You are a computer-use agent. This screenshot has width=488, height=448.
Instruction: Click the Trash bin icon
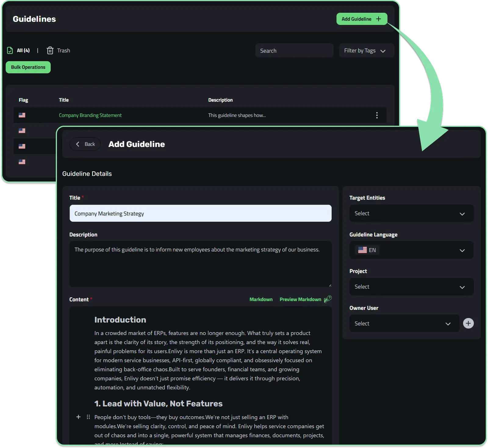(x=50, y=50)
